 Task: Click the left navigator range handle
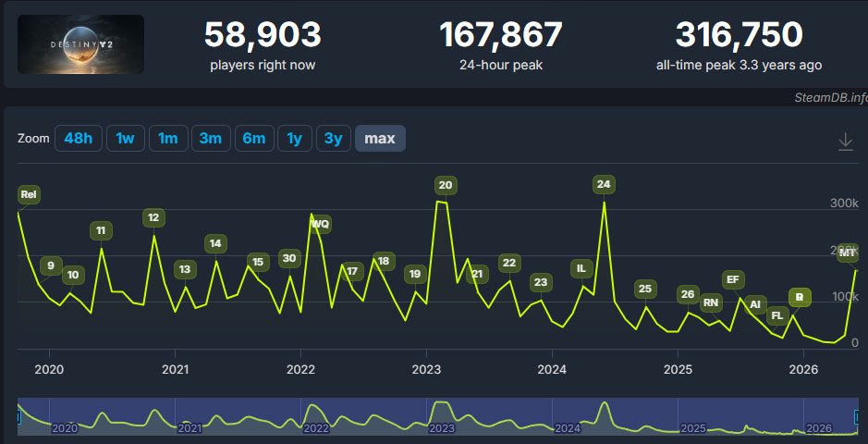pos(18,416)
